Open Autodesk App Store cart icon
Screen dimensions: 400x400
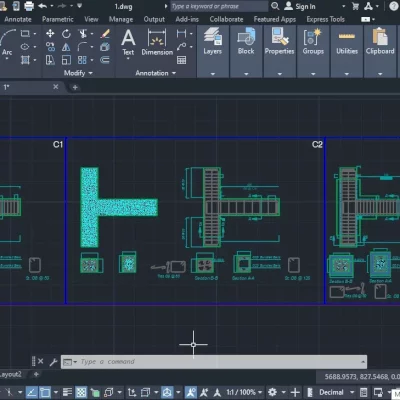(356, 6)
